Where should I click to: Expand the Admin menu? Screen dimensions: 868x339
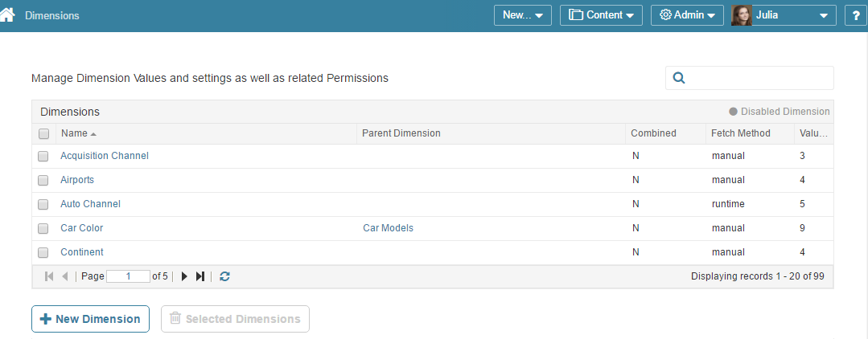pos(687,15)
